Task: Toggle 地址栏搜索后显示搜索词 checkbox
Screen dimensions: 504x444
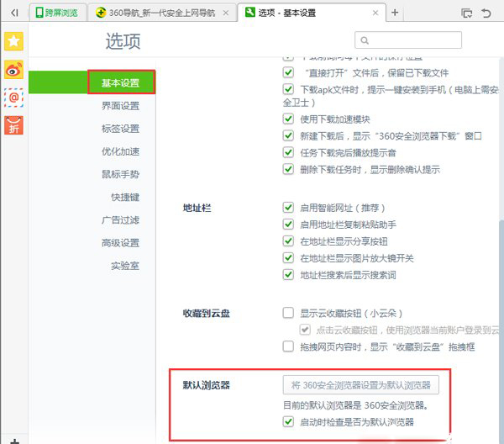Action: pos(288,275)
